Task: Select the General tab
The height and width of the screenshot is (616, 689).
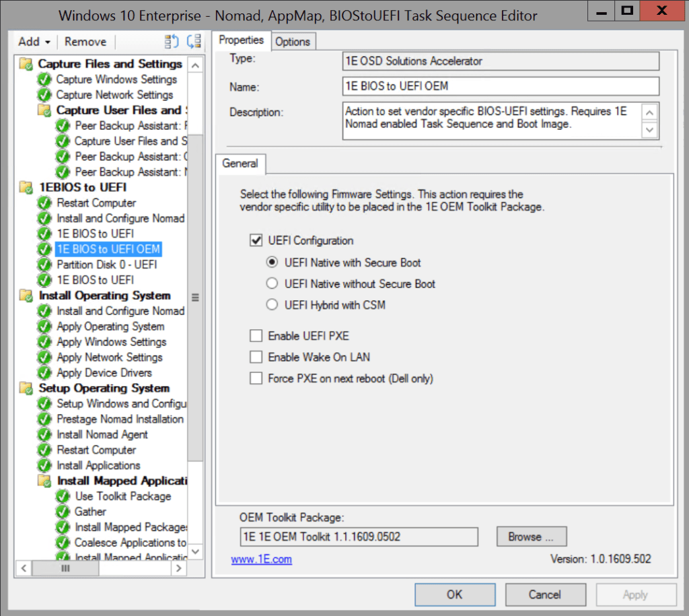Action: [240, 164]
